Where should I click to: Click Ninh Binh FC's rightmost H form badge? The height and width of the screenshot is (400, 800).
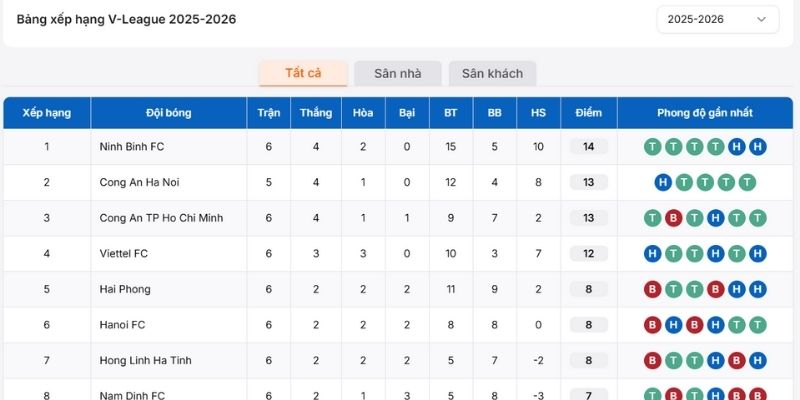pyautogui.click(x=757, y=147)
